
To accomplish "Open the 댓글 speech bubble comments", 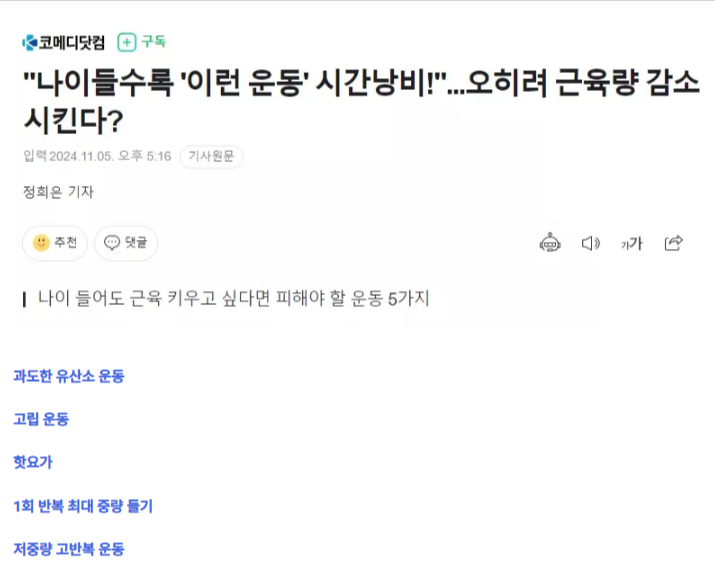I will pos(125,242).
